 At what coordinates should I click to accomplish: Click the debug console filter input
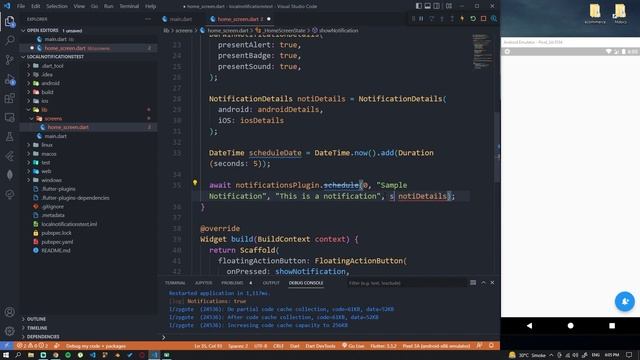click(406, 283)
